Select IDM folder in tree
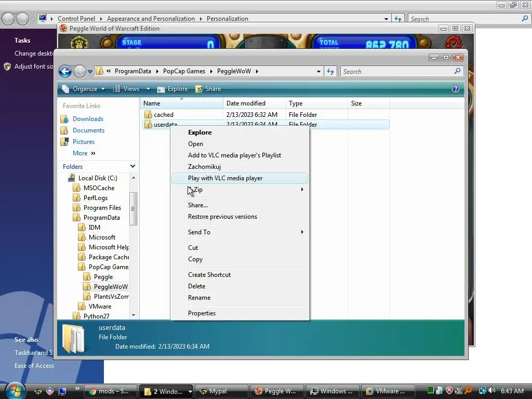 pyautogui.click(x=95, y=228)
